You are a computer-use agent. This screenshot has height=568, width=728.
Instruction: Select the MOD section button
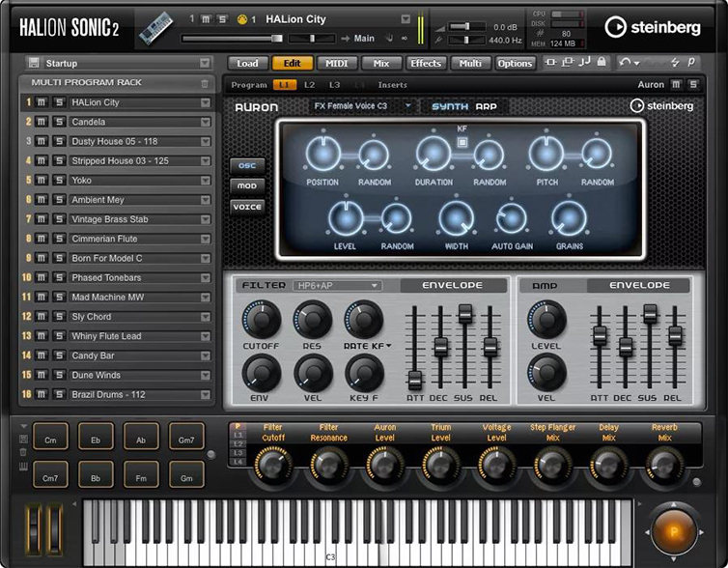pos(246,185)
